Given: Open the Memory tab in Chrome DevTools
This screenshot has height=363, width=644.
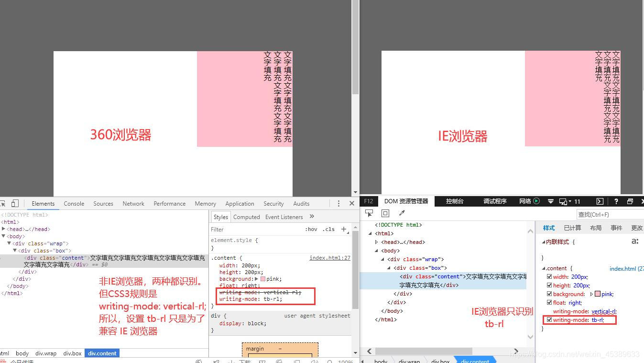Looking at the screenshot, I should click(x=205, y=203).
